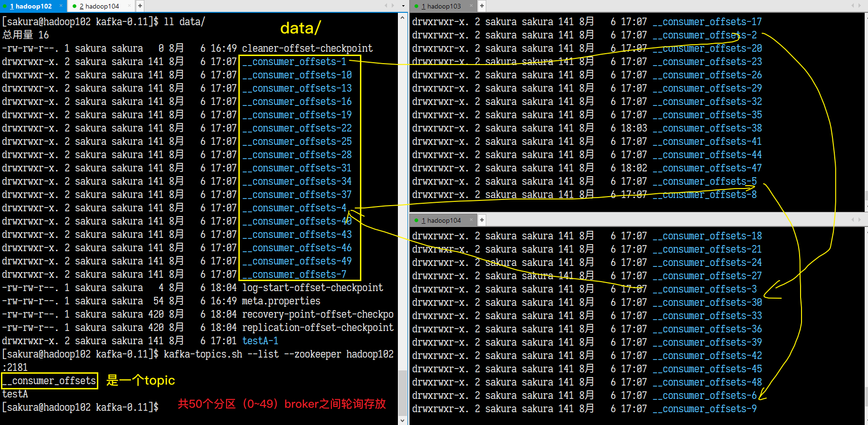
Task: Add new tab beside hadoop103
Action: 481,6
